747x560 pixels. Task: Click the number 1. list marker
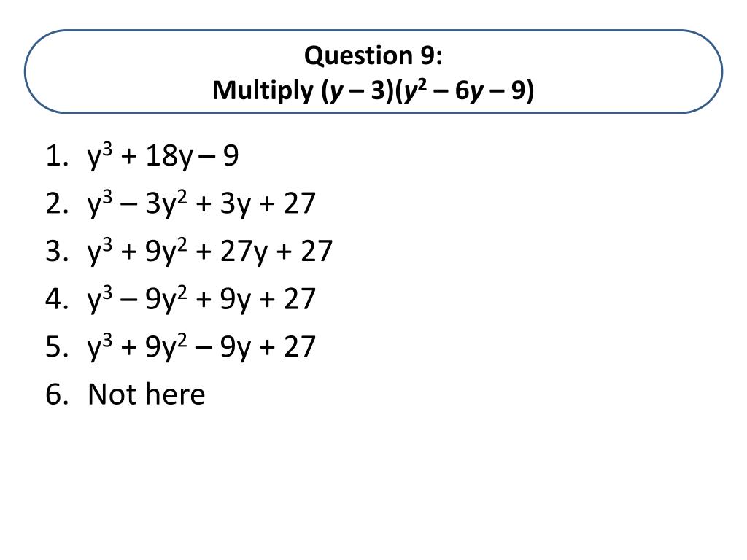click(57, 156)
